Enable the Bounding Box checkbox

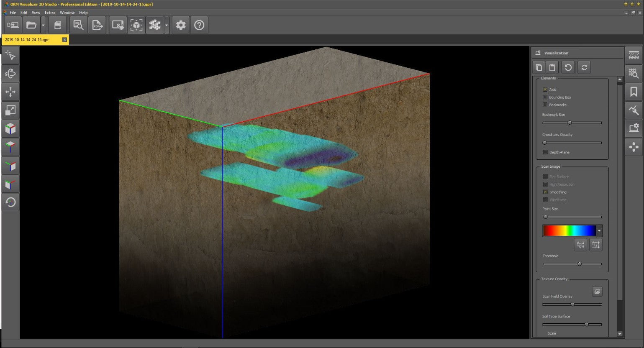click(545, 97)
